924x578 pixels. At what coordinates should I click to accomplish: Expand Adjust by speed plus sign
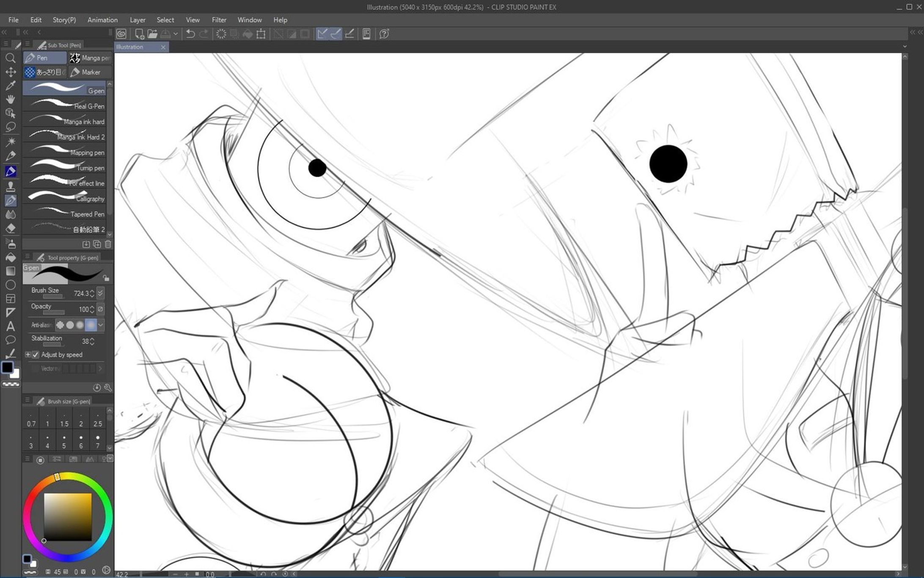tap(28, 355)
